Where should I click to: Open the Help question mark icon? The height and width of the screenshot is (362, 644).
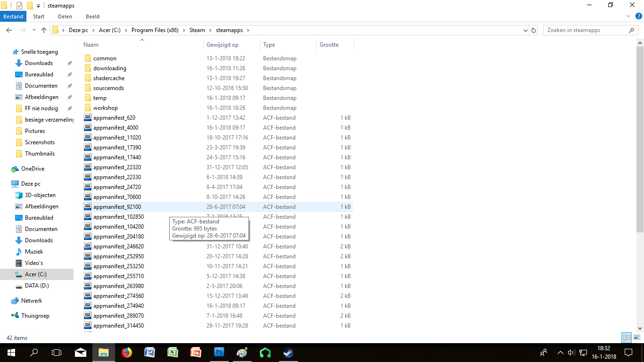(x=639, y=16)
